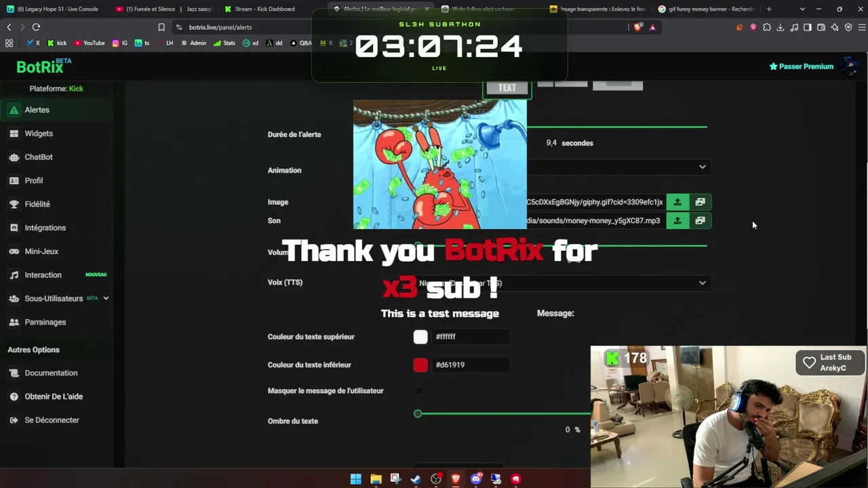The height and width of the screenshot is (488, 868).
Task: Bookmark this page
Action: point(161,27)
